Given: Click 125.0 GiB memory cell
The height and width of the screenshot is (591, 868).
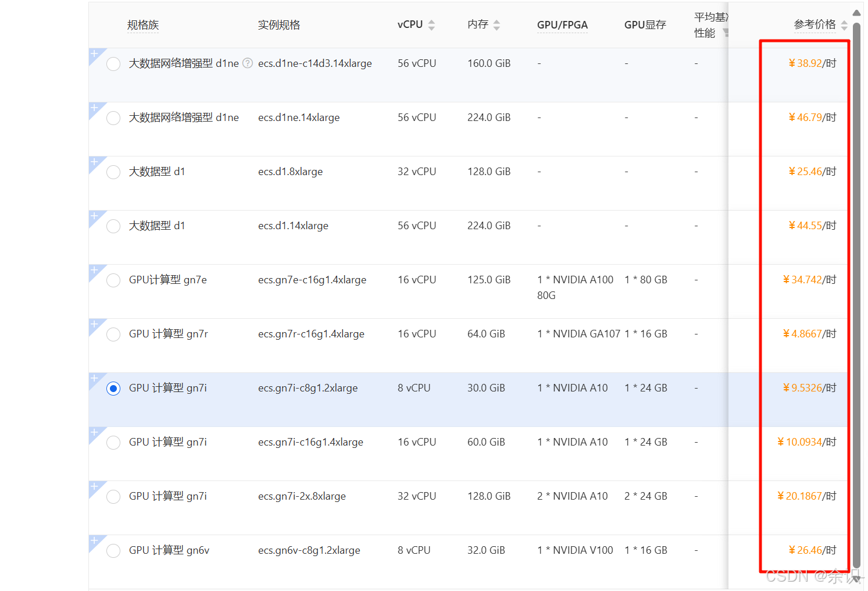Looking at the screenshot, I should pyautogui.click(x=489, y=280).
